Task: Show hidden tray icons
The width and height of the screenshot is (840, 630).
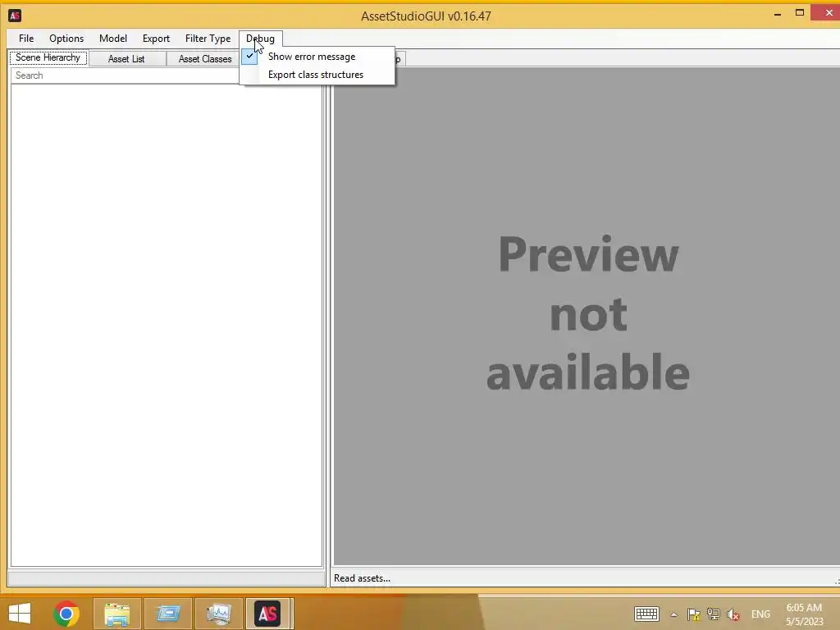Action: (674, 614)
